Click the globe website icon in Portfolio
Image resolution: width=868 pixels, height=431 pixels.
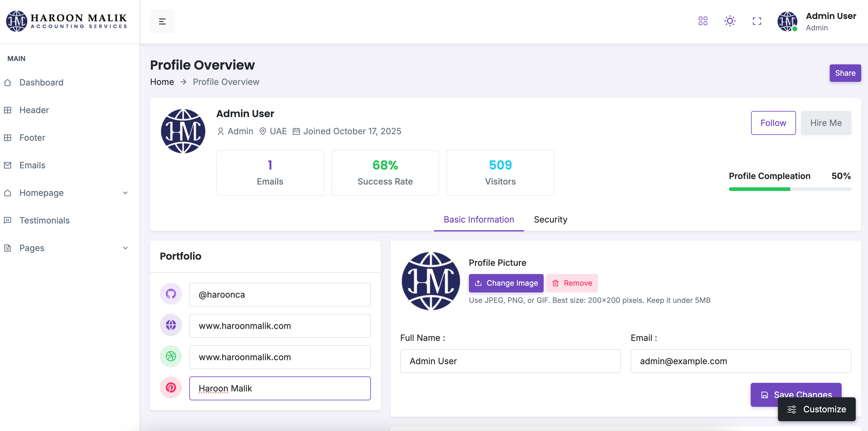171,325
